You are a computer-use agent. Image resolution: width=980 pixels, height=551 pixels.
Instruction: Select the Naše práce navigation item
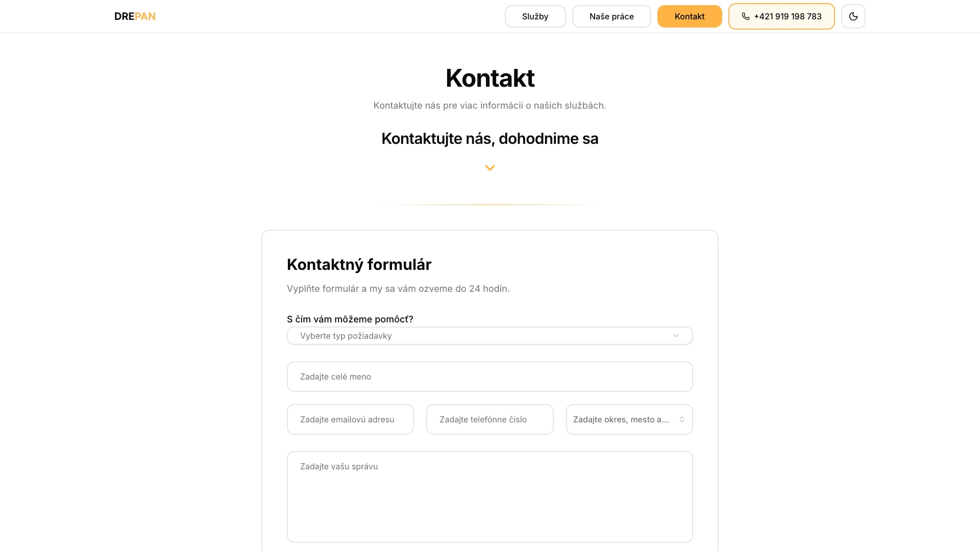[611, 16]
